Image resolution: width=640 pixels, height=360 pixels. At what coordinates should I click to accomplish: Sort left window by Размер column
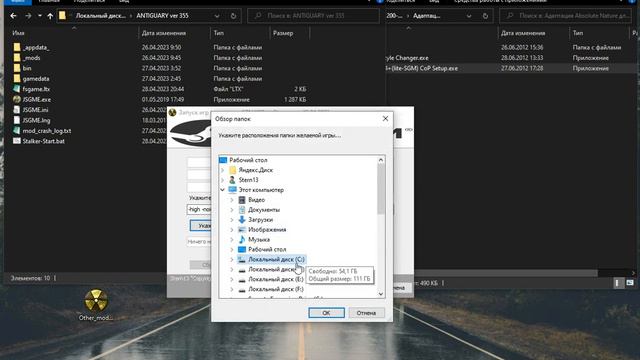[x=283, y=33]
